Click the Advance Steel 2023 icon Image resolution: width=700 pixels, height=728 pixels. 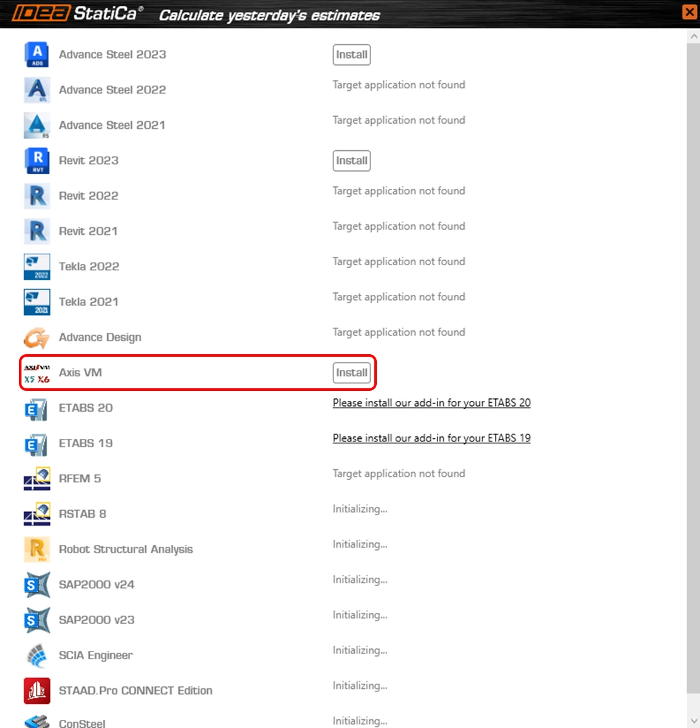[x=37, y=54]
